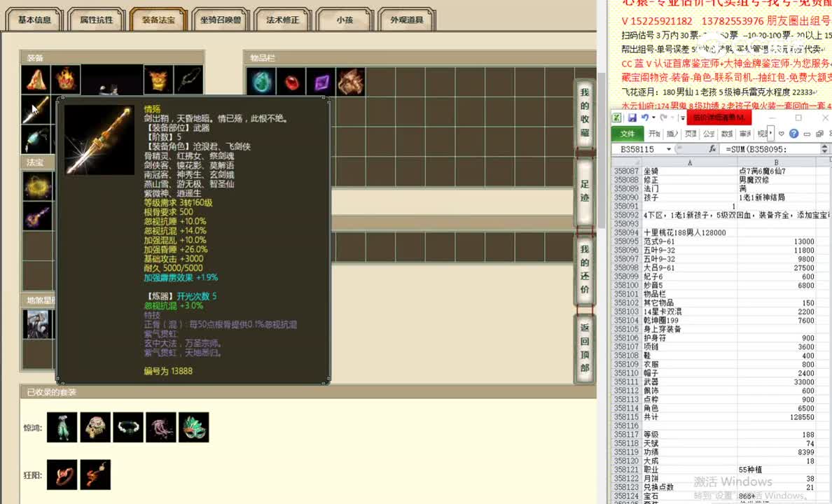
Task: Open the Customize Quick Access Toolbar dropdown
Action: click(682, 118)
